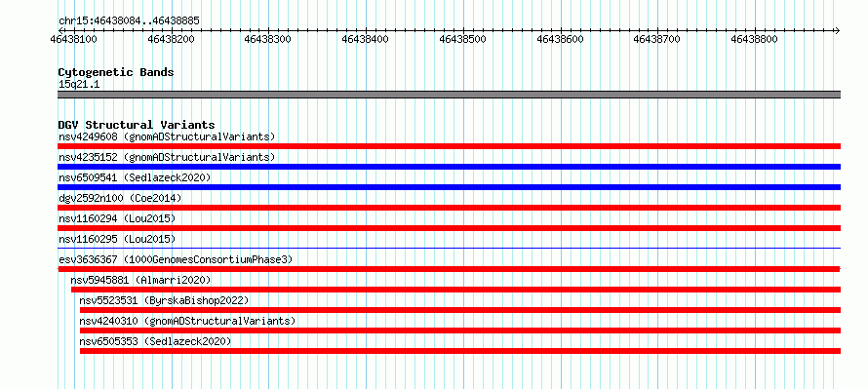Click the nsv4249608 gnomAD variant label
The image size is (868, 389).
point(167,136)
